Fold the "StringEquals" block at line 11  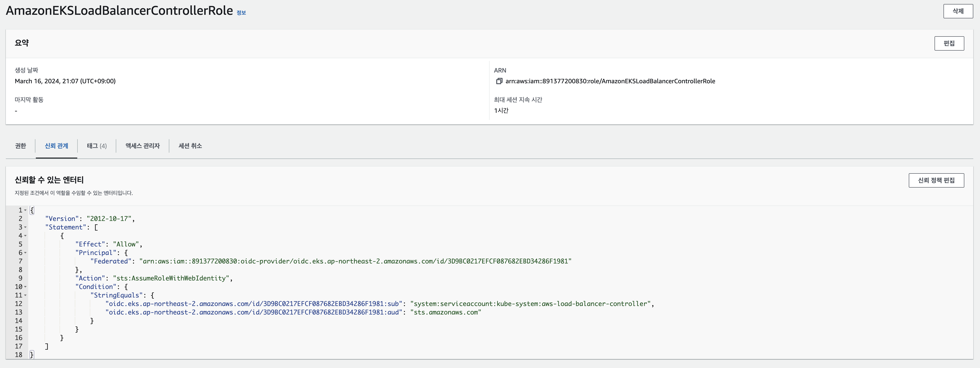[26, 295]
